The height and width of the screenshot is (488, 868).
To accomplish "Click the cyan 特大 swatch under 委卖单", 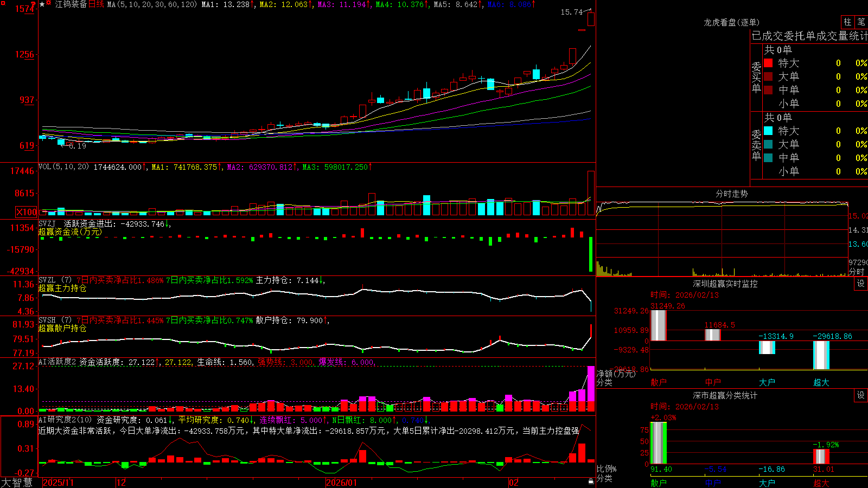I will [x=768, y=131].
